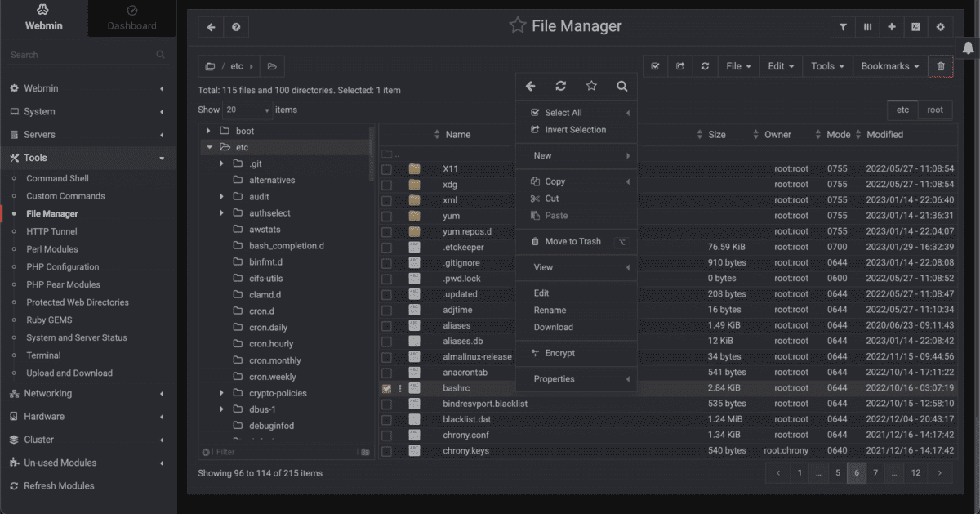This screenshot has height=514, width=980.
Task: Uncheck the bashrc file checkbox
Action: 386,388
